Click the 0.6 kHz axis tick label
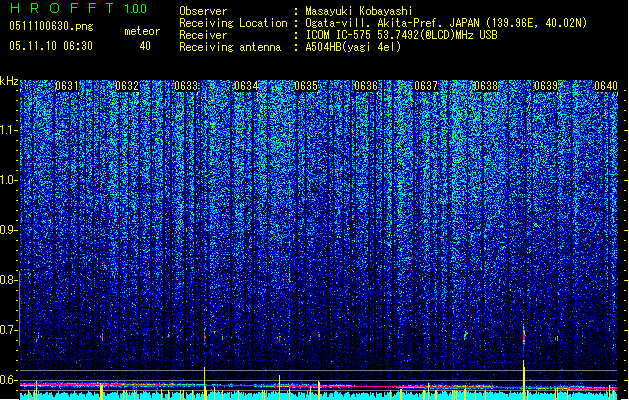 (9, 380)
